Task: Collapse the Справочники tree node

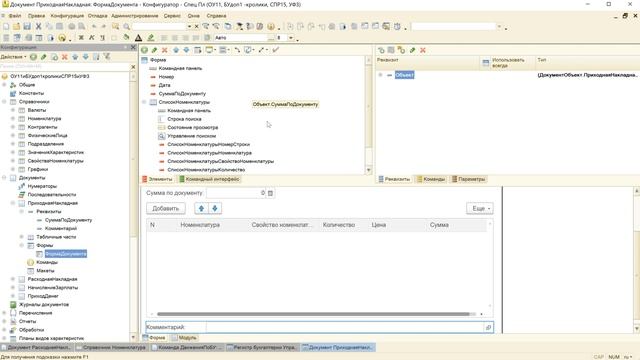Action: (4, 102)
